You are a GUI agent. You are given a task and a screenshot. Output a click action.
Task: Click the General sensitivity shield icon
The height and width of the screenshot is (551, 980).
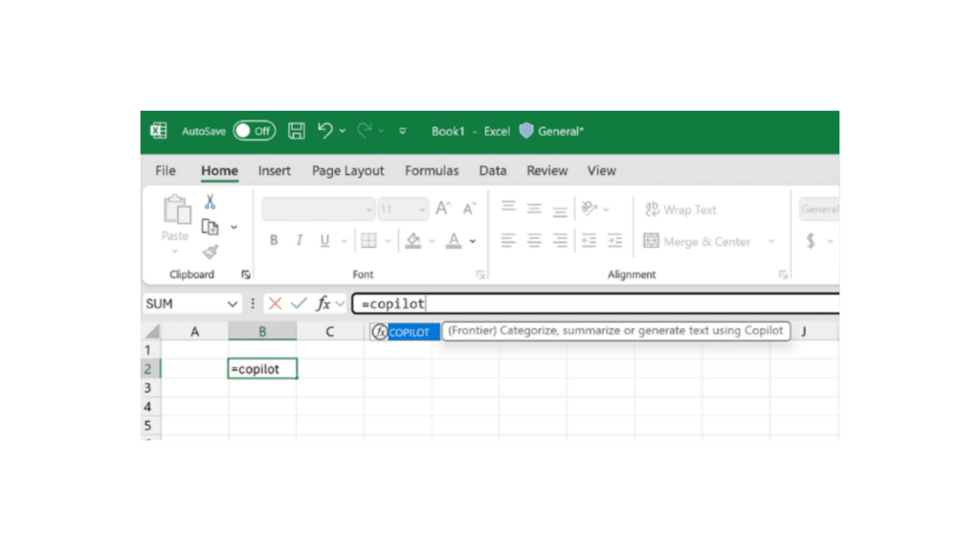coord(526,130)
